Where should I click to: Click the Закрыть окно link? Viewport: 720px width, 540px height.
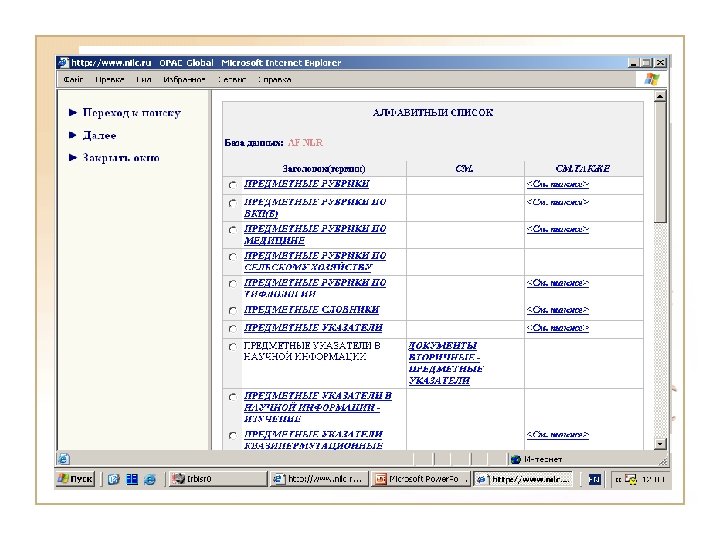(121, 158)
